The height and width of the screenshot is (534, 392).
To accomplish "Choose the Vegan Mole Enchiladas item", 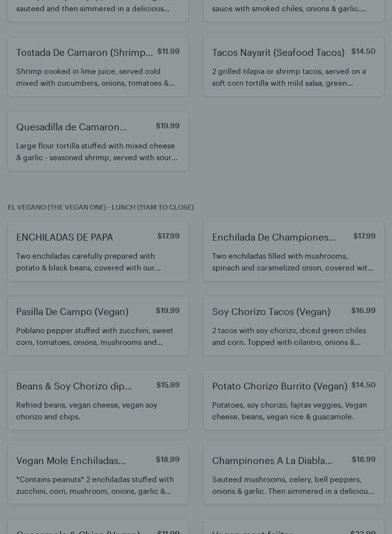I will [x=71, y=461].
